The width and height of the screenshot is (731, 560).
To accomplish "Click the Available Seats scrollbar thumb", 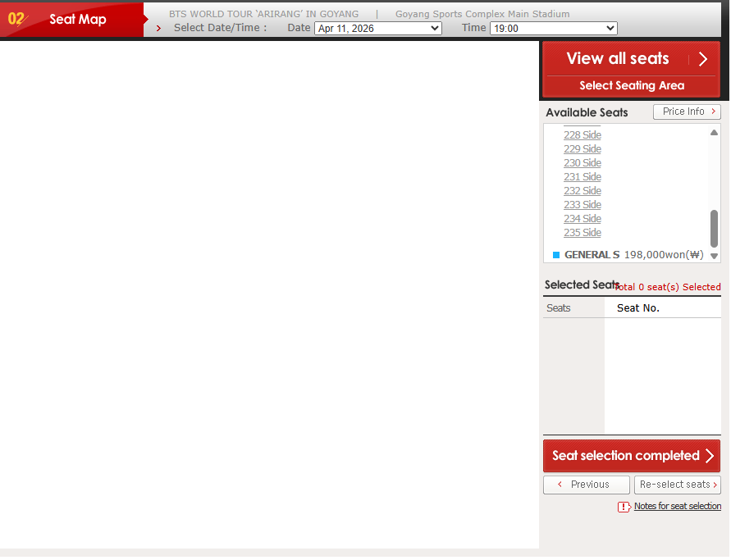I will [714, 229].
